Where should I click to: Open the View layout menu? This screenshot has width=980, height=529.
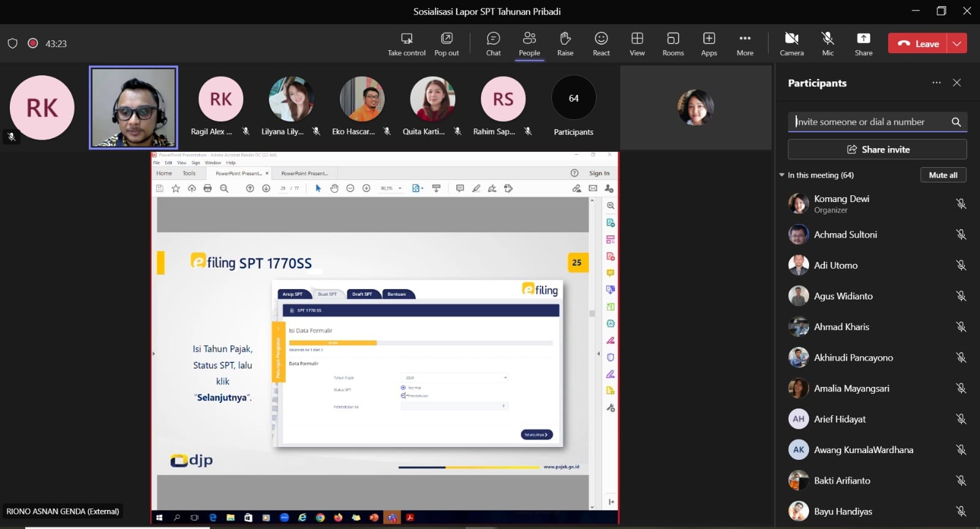coord(637,44)
